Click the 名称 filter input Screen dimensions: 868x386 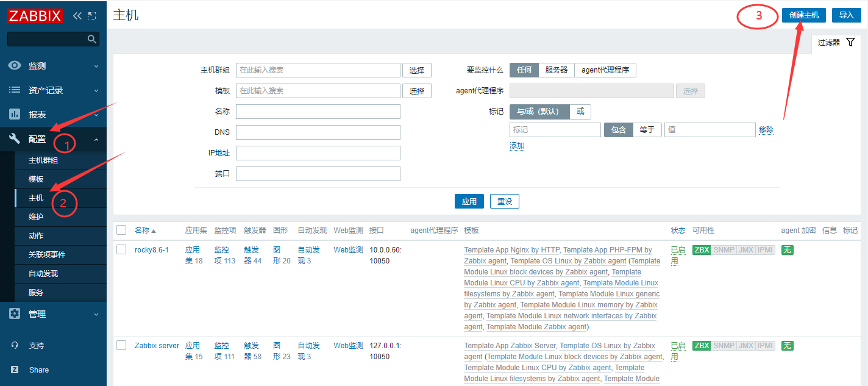point(318,112)
